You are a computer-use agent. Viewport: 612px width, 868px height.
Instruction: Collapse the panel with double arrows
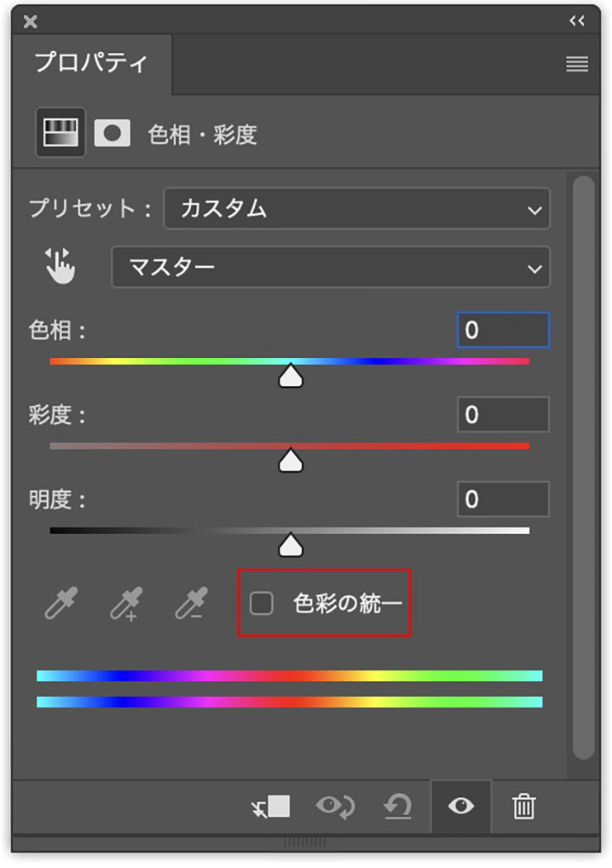click(x=577, y=21)
